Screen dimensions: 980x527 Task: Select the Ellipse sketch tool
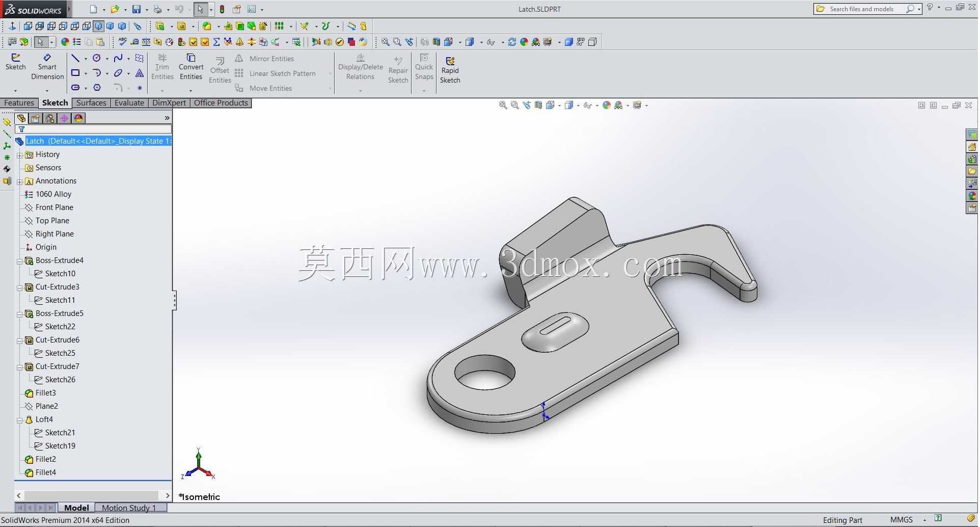(118, 73)
